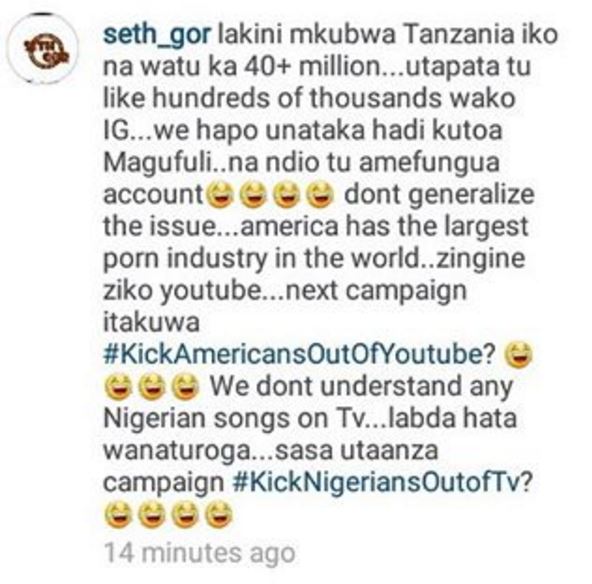Viewport: 592px width, 584px height.
Task: Open the seth_gor username link
Action: click(x=157, y=35)
